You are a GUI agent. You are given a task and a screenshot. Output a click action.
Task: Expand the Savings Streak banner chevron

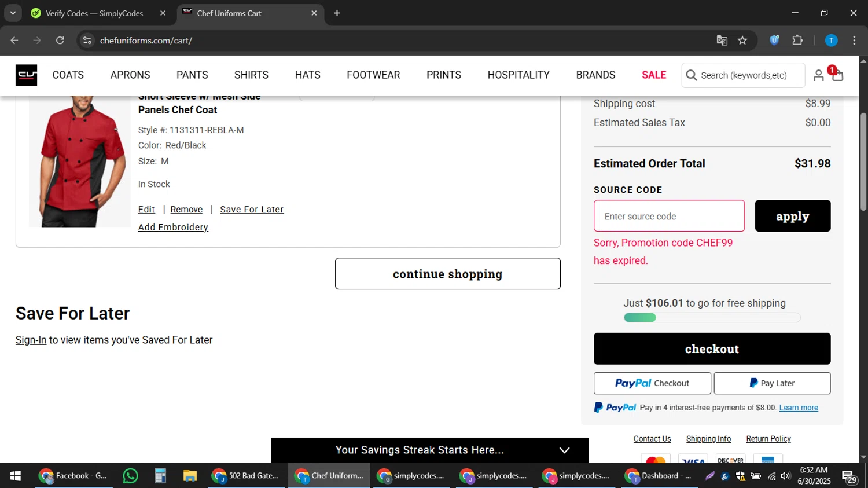click(565, 450)
